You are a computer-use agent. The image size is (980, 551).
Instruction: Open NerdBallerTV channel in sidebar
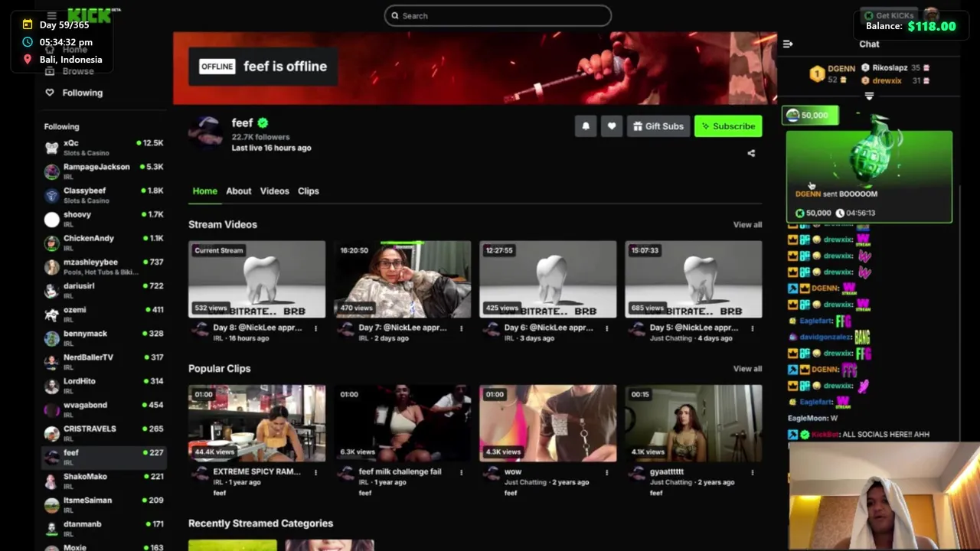pos(103,362)
